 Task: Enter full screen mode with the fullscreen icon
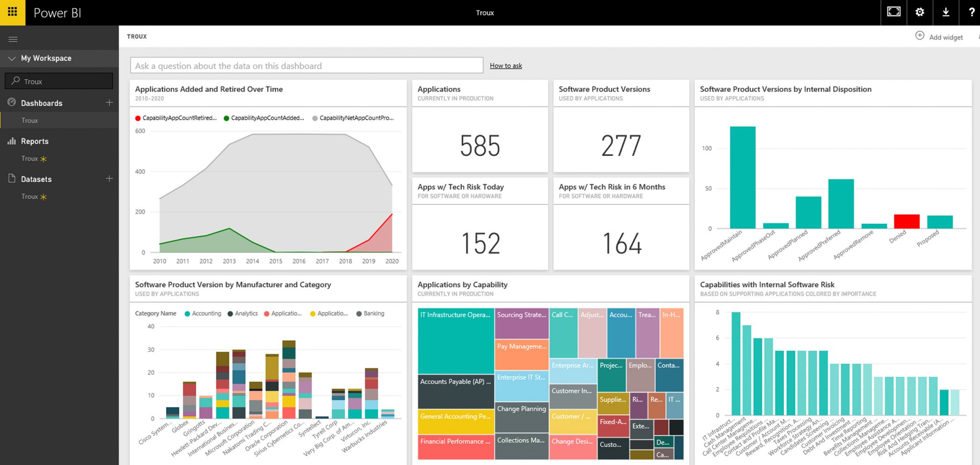[x=893, y=12]
